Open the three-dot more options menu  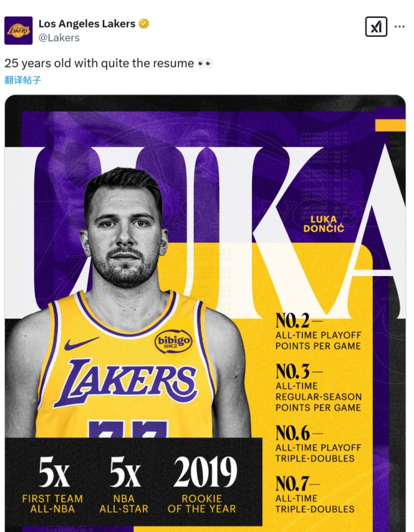click(400, 26)
